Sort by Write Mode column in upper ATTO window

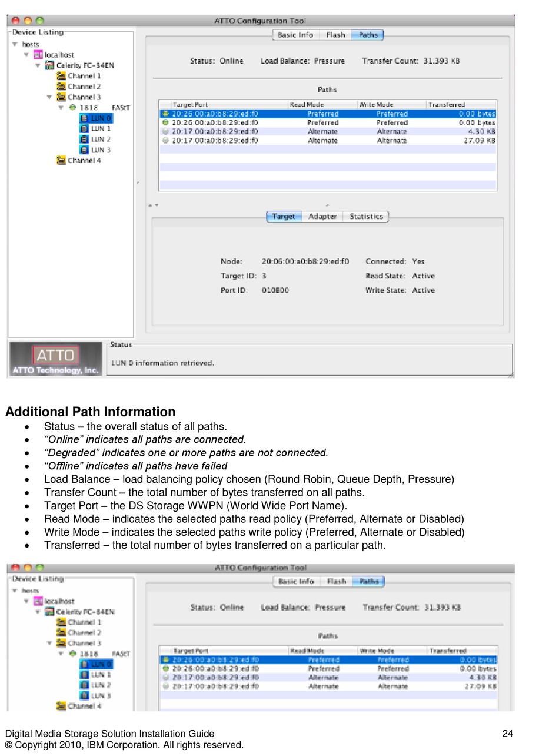coord(392,105)
